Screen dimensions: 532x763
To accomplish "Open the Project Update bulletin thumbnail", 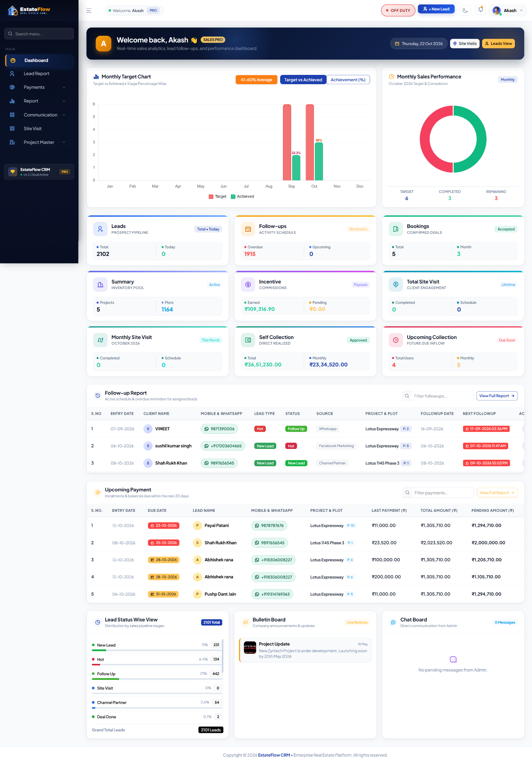I will coord(250,648).
